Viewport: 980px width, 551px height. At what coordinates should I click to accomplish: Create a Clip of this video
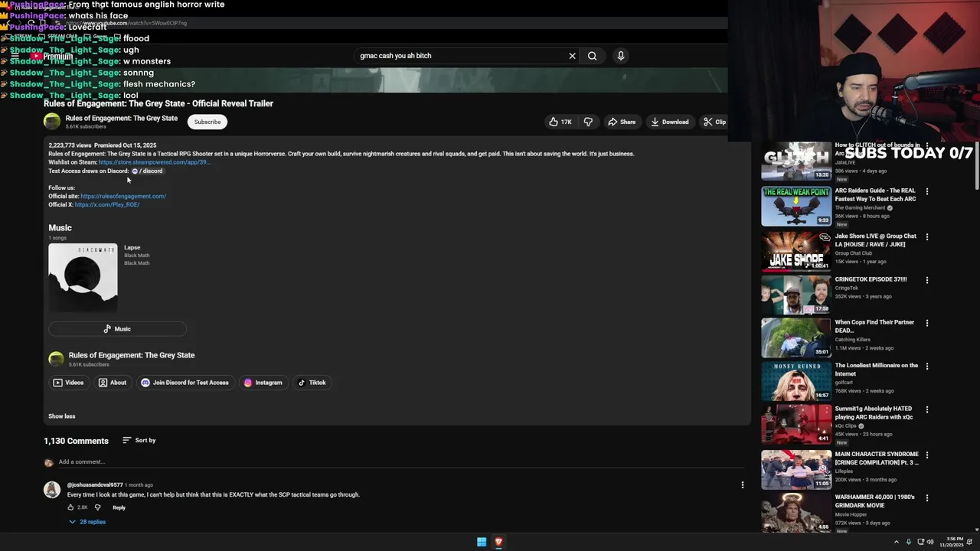tap(714, 122)
